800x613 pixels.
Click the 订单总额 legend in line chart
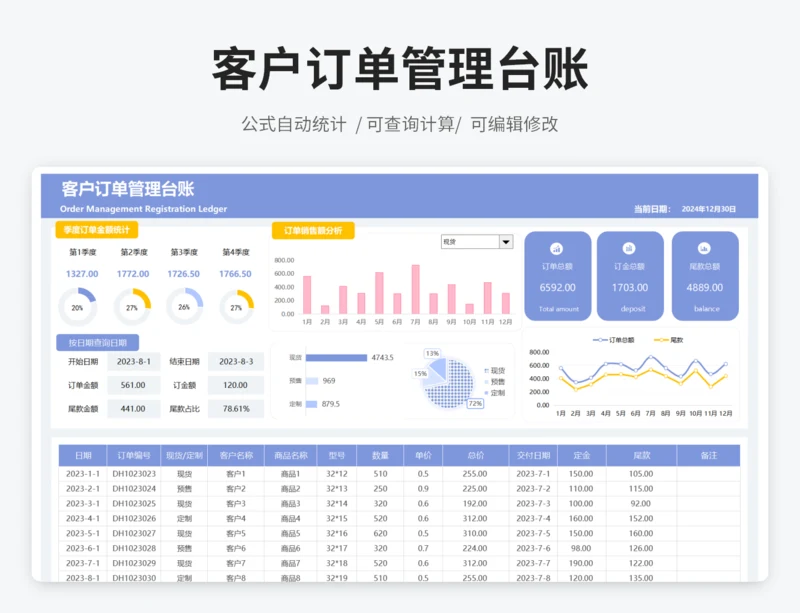pos(613,340)
